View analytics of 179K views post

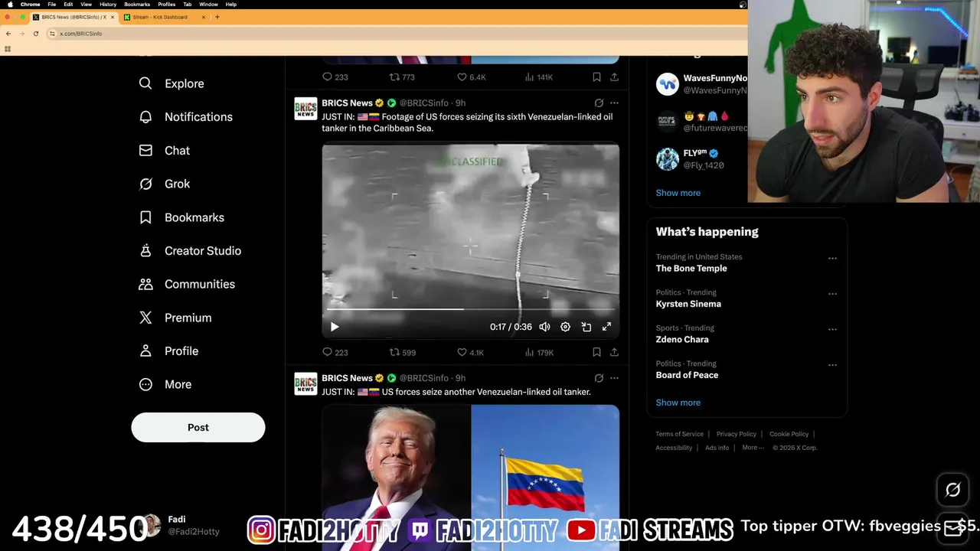coord(539,352)
